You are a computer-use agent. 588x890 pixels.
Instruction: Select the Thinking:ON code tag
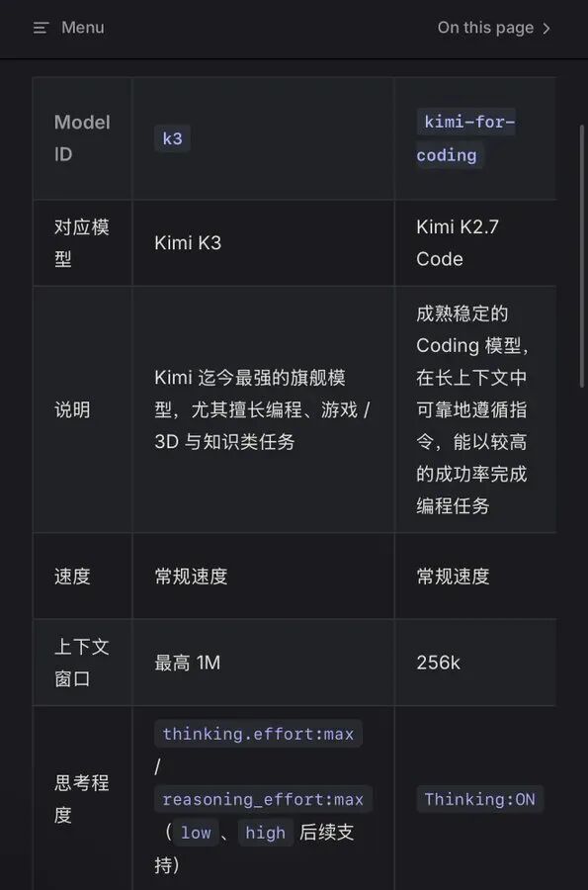[x=479, y=799]
